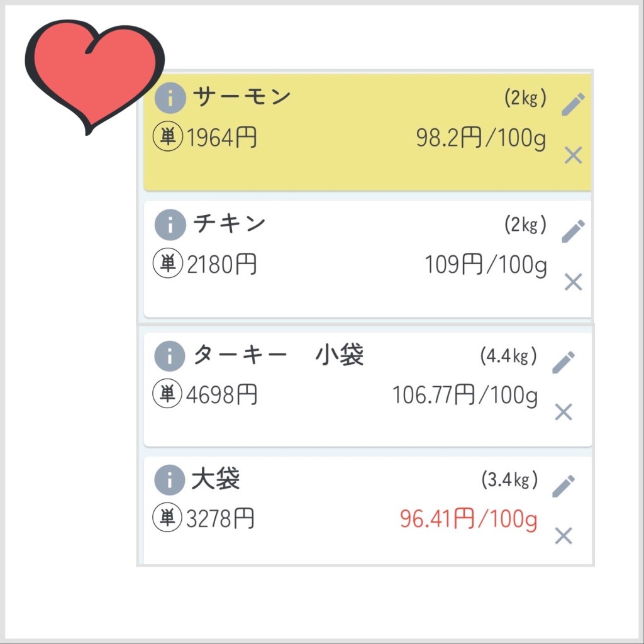Viewport: 644px width, 644px height.
Task: Remove the 大袋 item
Action: (563, 536)
